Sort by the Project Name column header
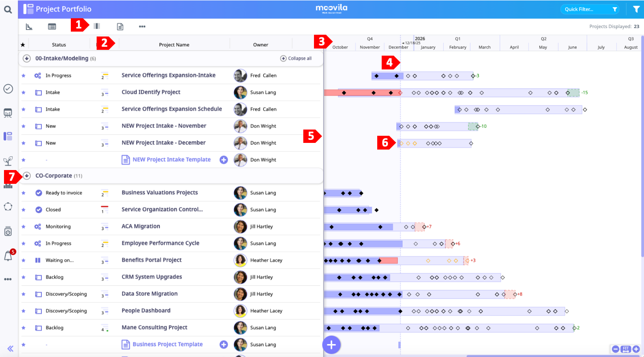Image resolution: width=644 pixels, height=357 pixels. [x=174, y=45]
